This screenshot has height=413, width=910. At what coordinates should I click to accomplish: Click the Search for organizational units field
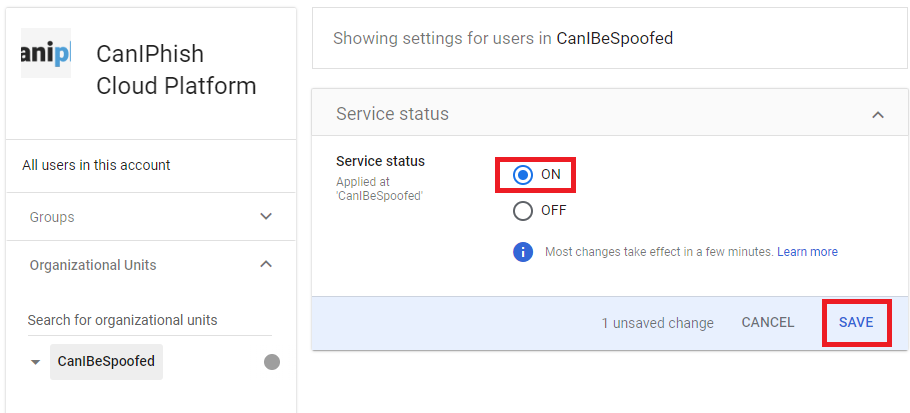click(x=150, y=320)
